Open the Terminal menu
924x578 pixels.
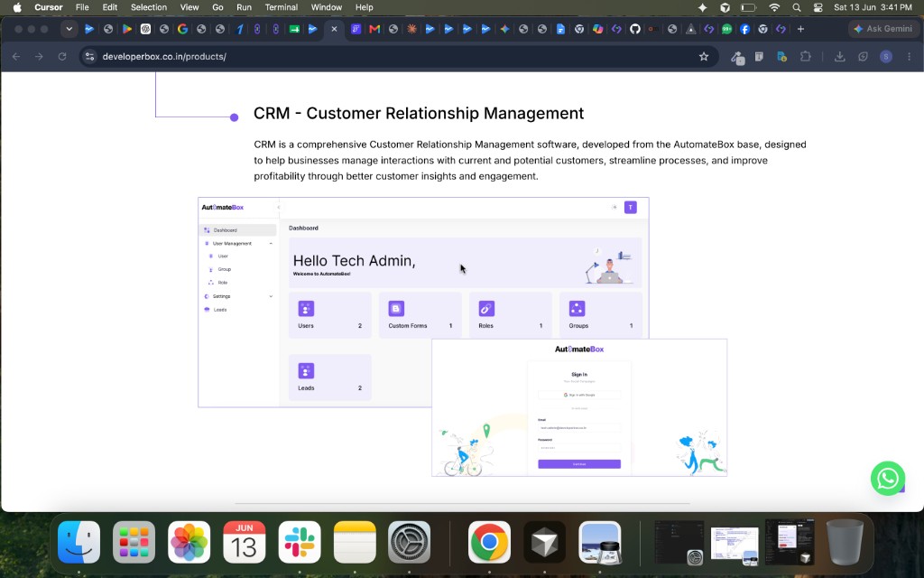282,7
